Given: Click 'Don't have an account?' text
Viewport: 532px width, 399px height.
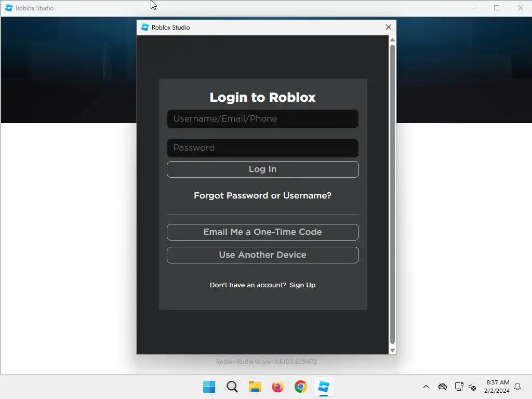Looking at the screenshot, I should [248, 285].
